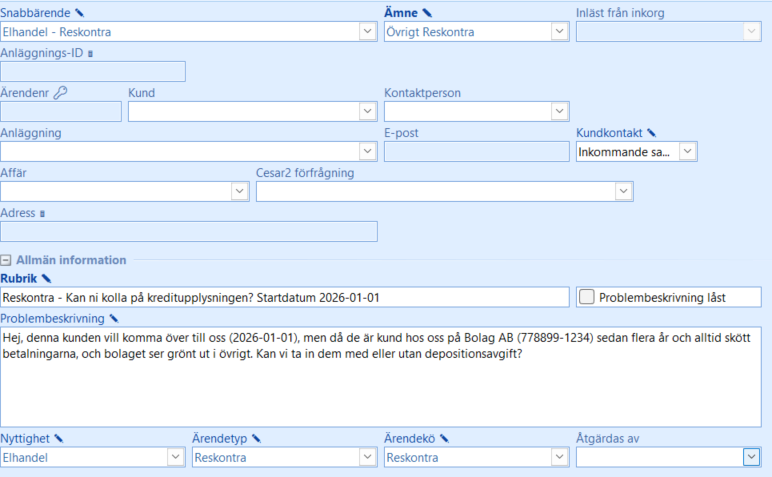This screenshot has width=772, height=477.
Task: Check the Problembeskrivning låst checkbox
Action: 587,297
